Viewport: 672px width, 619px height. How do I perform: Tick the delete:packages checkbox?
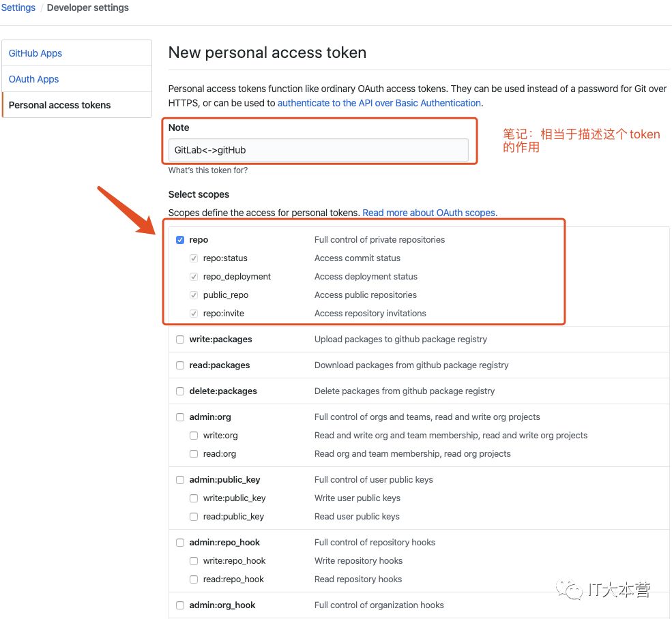pyautogui.click(x=180, y=391)
